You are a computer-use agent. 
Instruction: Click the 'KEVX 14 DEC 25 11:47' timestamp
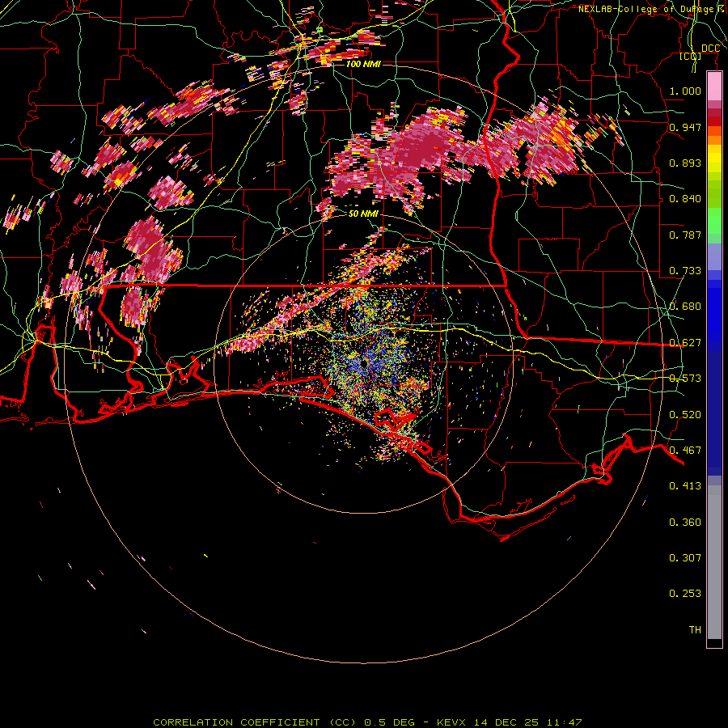510,722
